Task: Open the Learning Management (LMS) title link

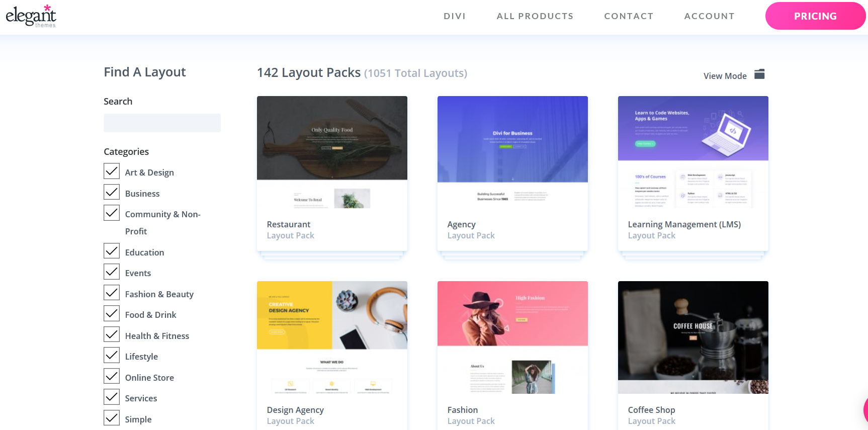Action: point(684,224)
